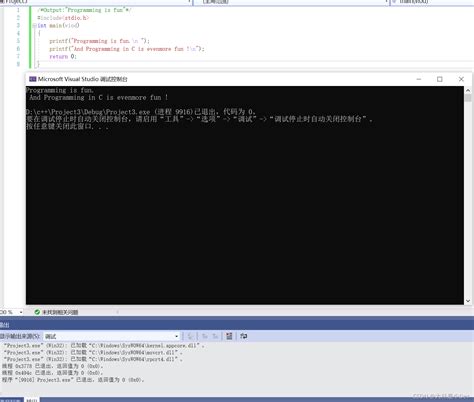Click the find message in code icon
This screenshot has width=474, height=402.
click(x=191, y=336)
